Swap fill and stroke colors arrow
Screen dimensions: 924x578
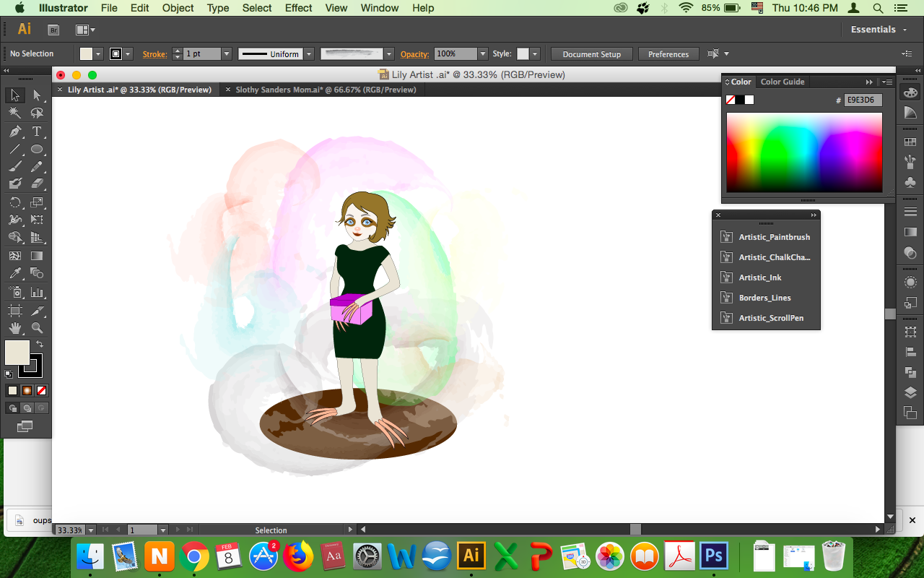(x=40, y=344)
